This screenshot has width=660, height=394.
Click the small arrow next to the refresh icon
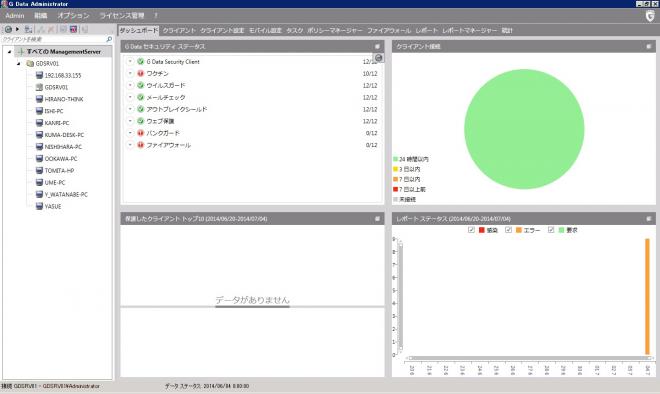[17, 29]
